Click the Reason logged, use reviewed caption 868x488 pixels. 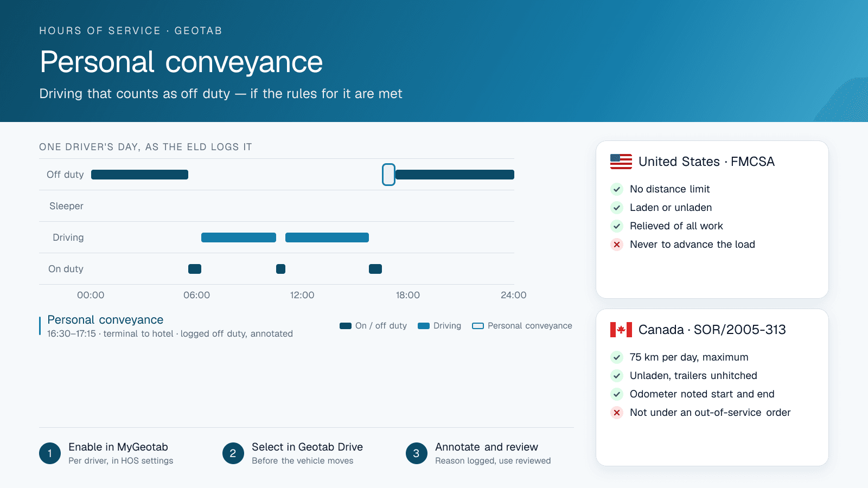click(493, 461)
